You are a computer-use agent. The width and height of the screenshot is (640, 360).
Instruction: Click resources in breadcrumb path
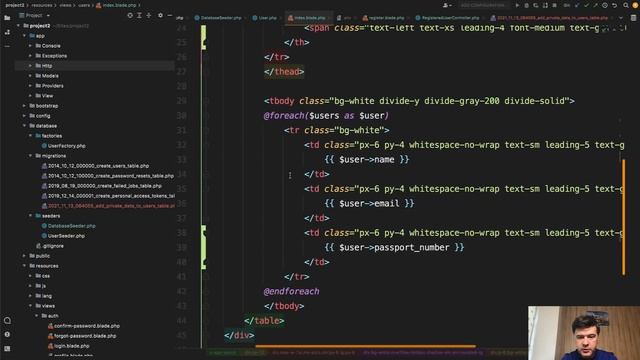tap(42, 5)
